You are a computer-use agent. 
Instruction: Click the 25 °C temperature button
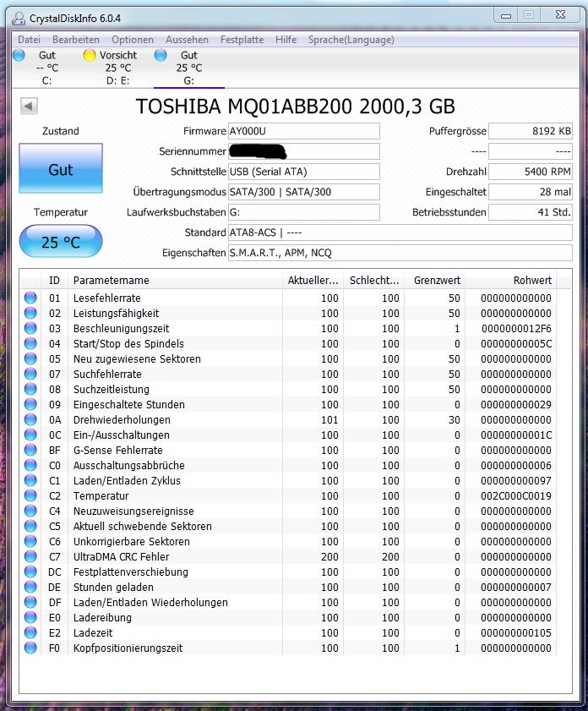tap(61, 241)
